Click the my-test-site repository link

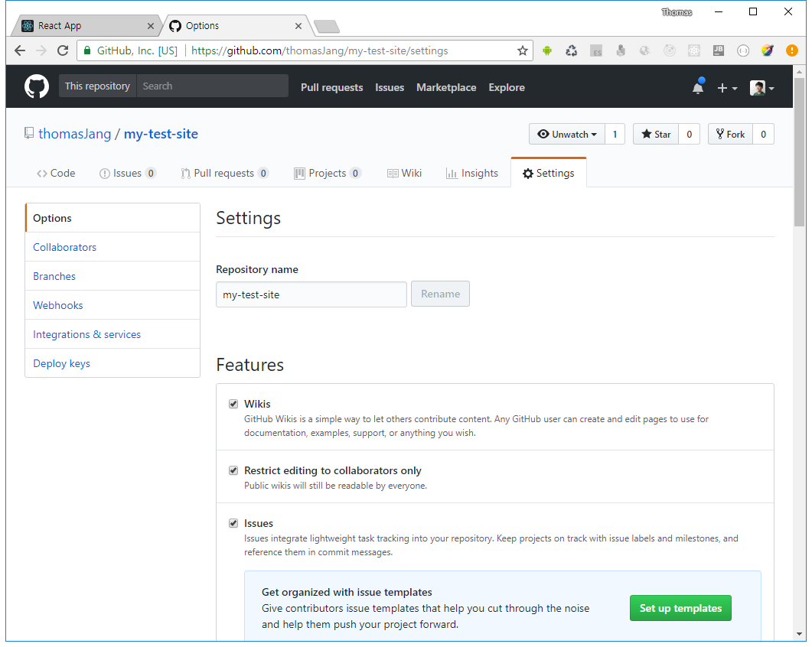(161, 134)
